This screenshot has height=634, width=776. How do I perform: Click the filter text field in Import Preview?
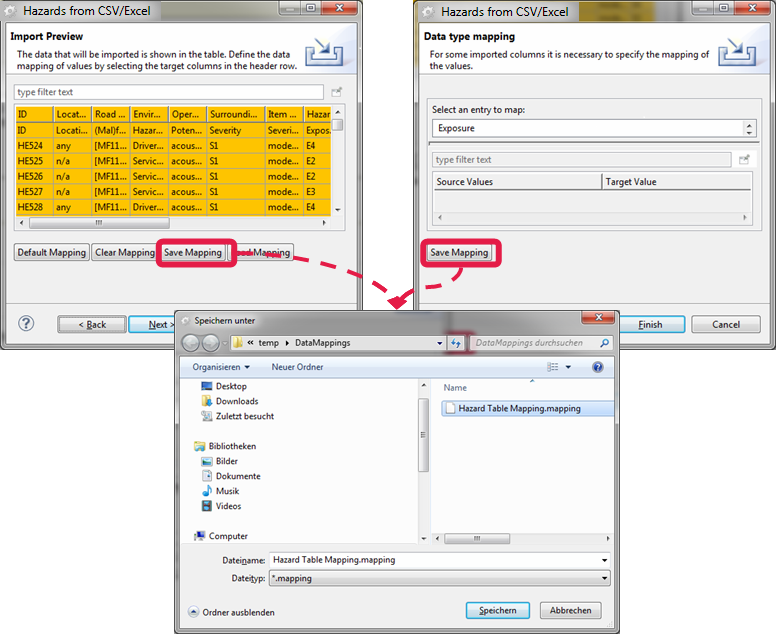click(169, 92)
